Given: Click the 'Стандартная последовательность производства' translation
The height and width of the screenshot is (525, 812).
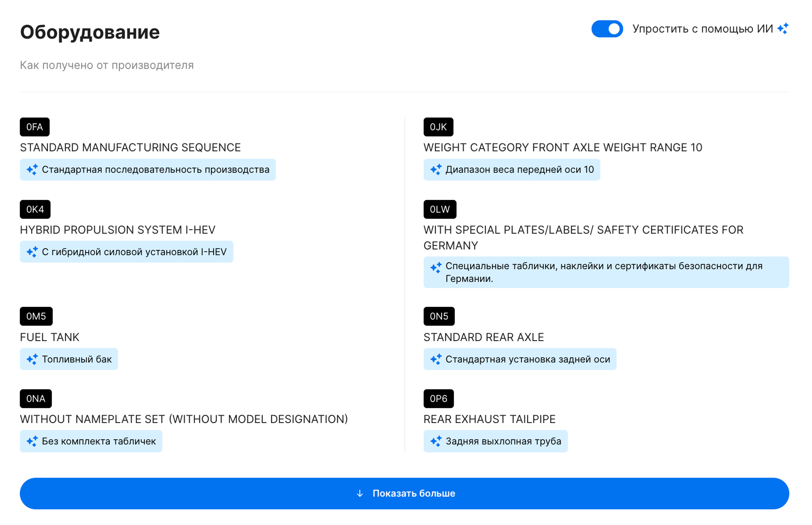Looking at the screenshot, I should 155,170.
